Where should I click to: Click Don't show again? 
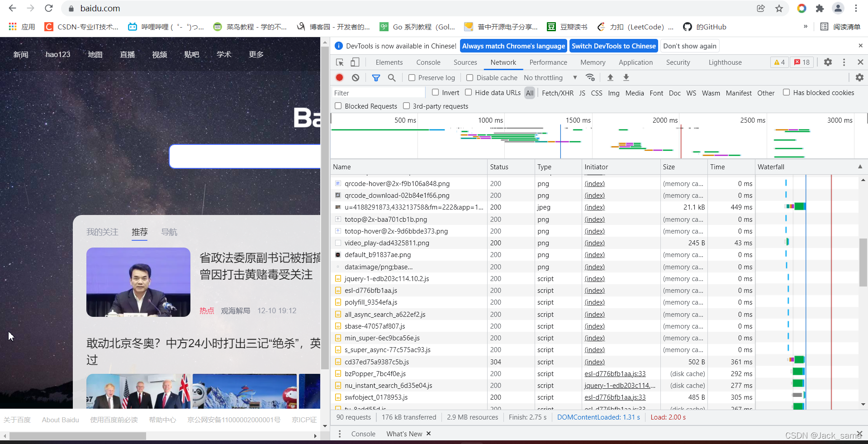click(690, 46)
